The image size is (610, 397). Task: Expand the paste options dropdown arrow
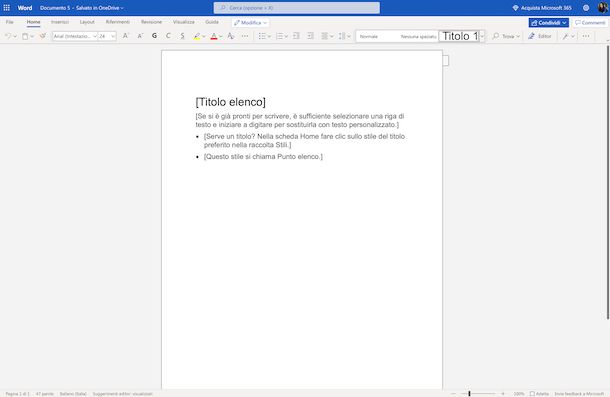[x=32, y=36]
